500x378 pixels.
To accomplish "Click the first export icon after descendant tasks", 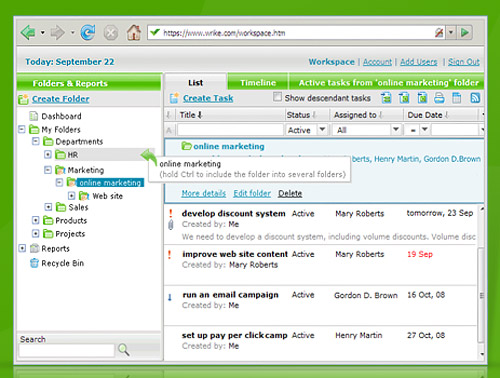I will pos(387,98).
